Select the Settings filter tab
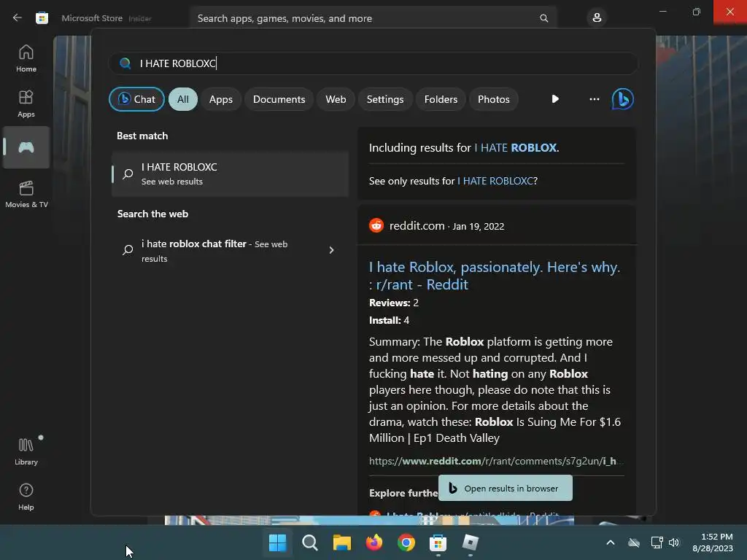Screen dimensions: 747x560 pos(385,99)
